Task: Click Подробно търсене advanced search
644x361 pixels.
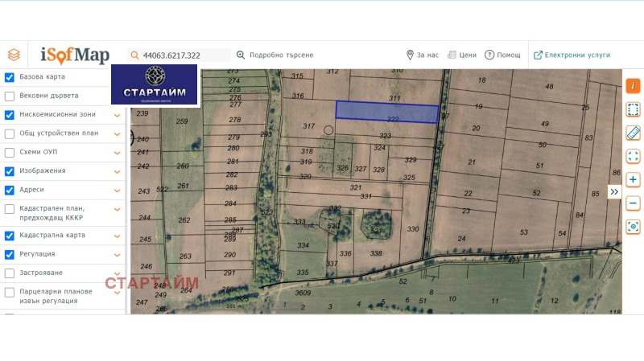Action: pyautogui.click(x=275, y=55)
